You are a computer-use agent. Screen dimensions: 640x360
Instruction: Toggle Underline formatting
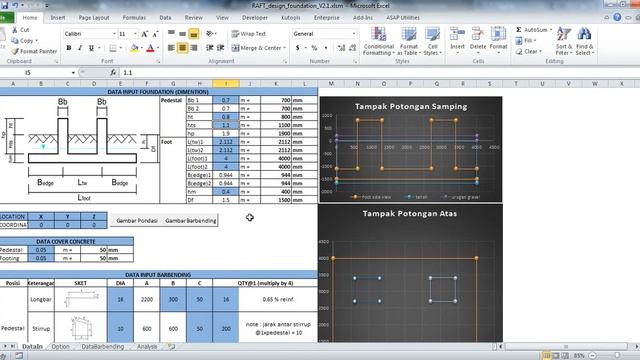pos(91,48)
